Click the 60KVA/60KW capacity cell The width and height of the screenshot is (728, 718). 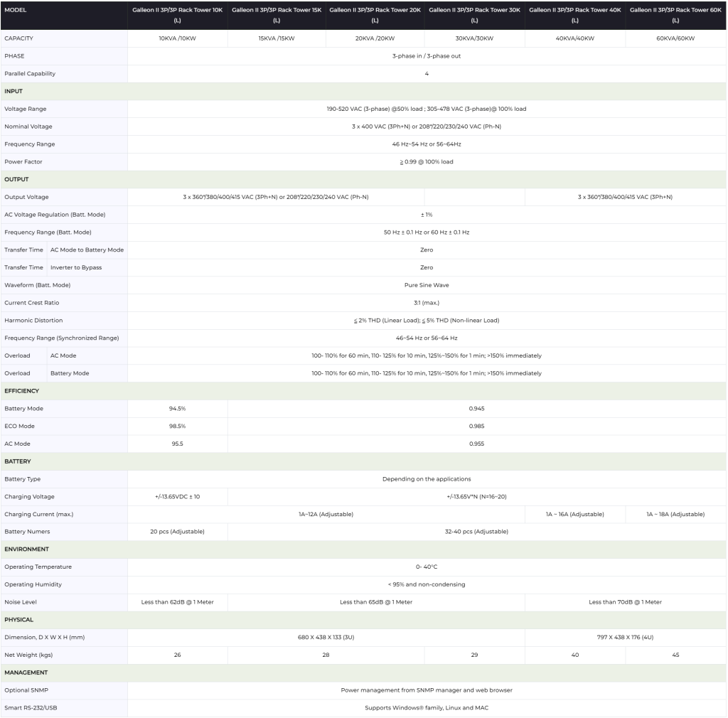tap(675, 38)
